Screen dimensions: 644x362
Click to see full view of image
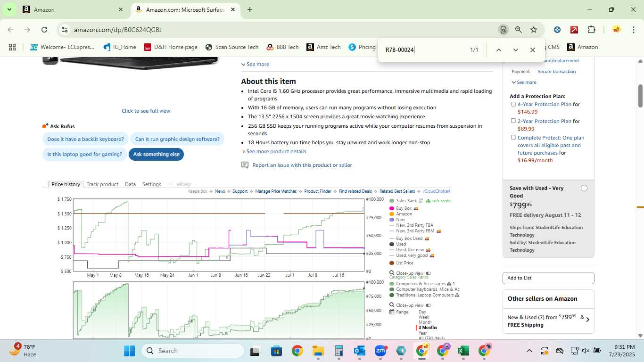146,111
